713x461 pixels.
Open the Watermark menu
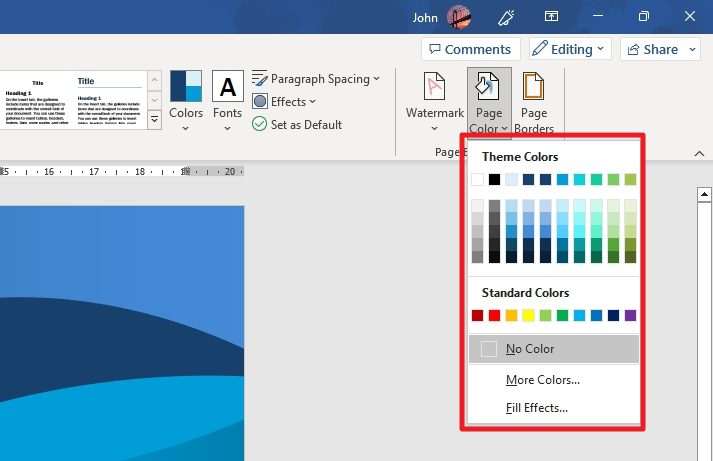point(435,102)
